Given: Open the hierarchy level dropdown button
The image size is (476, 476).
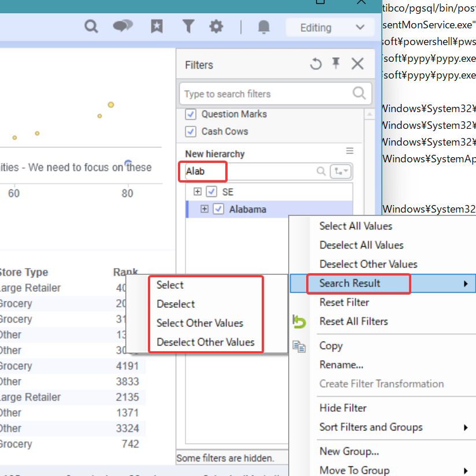Looking at the screenshot, I should click(x=341, y=172).
